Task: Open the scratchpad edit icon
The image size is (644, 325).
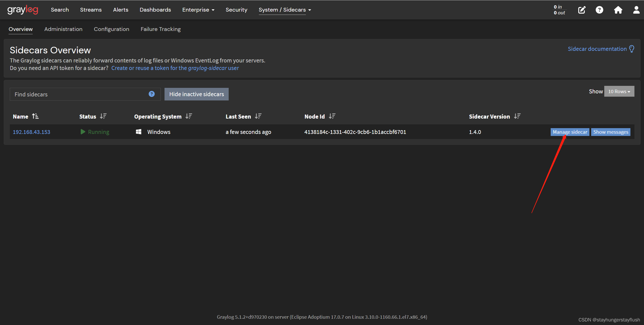Action: (582, 10)
